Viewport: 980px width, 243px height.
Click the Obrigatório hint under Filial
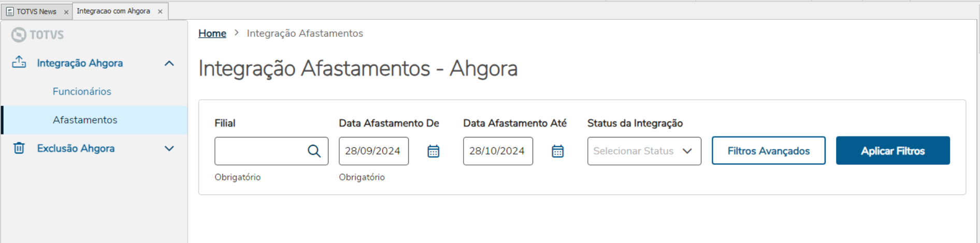238,177
